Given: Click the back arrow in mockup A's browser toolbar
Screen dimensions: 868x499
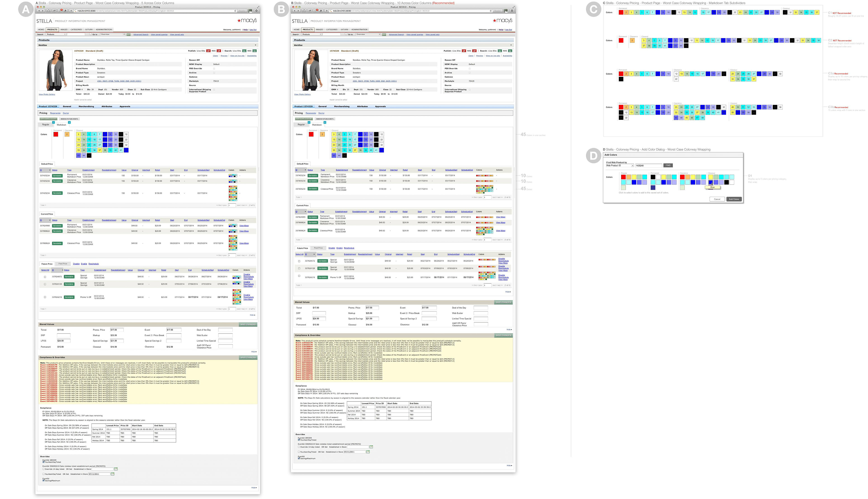Looking at the screenshot, I should tap(39, 11).
